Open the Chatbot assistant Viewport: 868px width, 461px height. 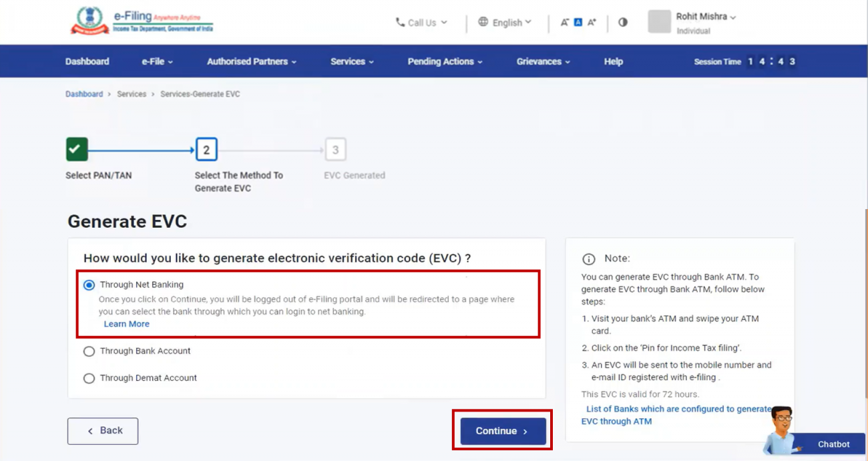pos(833,444)
